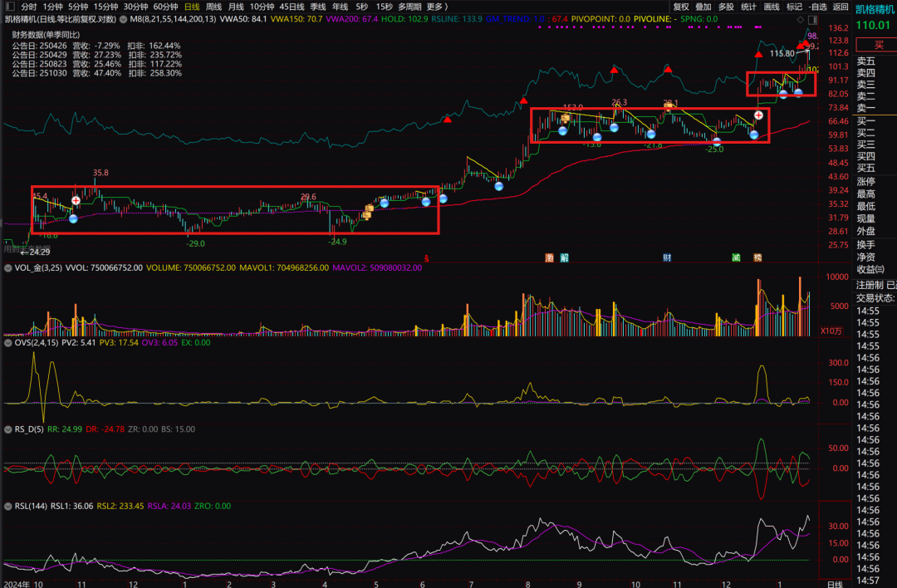Click the red S marker on chart bottom
Viewport: 897px width, 588px height.
(426, 258)
